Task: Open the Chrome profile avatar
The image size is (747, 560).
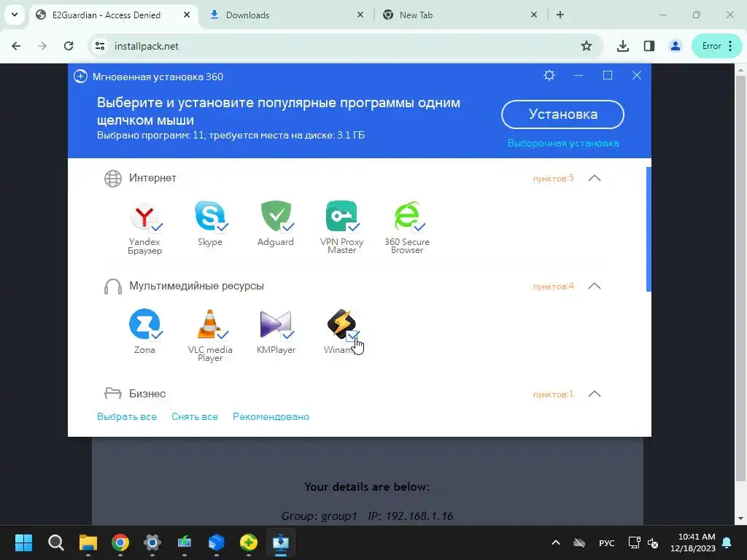Action: 675,46
